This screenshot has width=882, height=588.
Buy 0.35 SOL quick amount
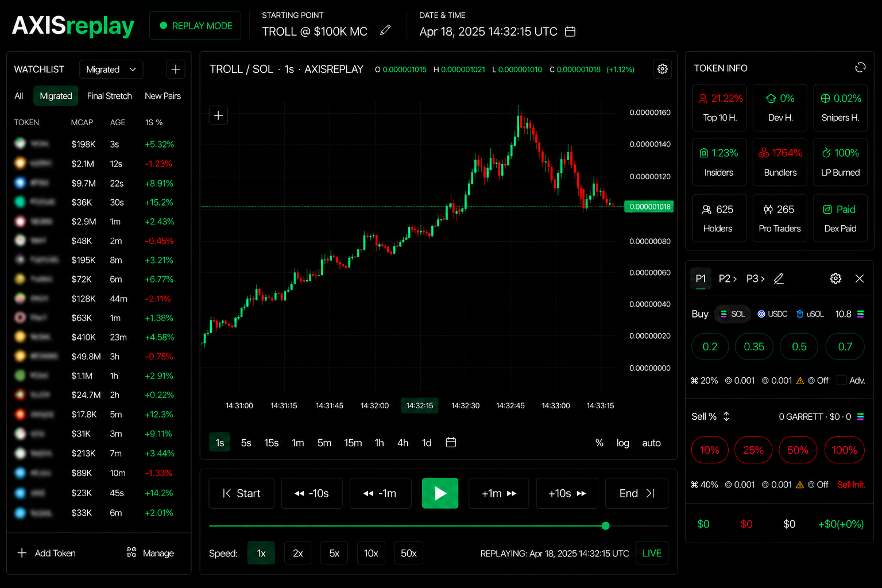pyautogui.click(x=754, y=347)
